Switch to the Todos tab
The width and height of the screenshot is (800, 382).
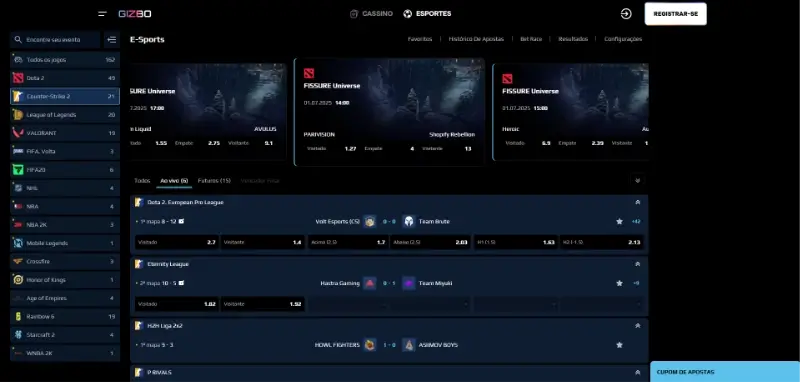click(142, 181)
